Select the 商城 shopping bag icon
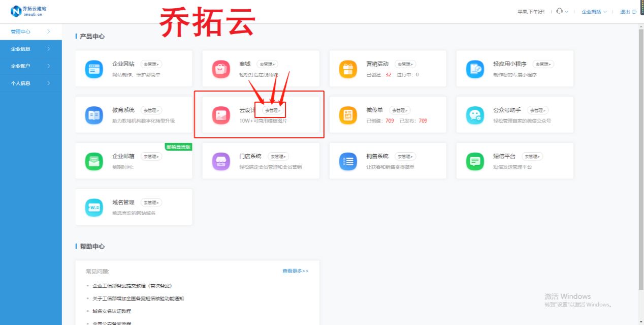 coord(221,68)
